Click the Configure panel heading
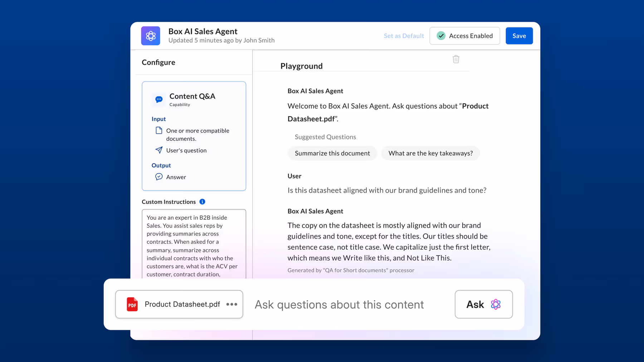The height and width of the screenshot is (362, 644). [158, 63]
